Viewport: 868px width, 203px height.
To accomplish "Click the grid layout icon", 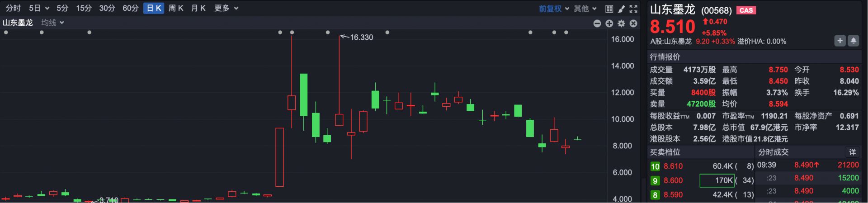I will (609, 9).
